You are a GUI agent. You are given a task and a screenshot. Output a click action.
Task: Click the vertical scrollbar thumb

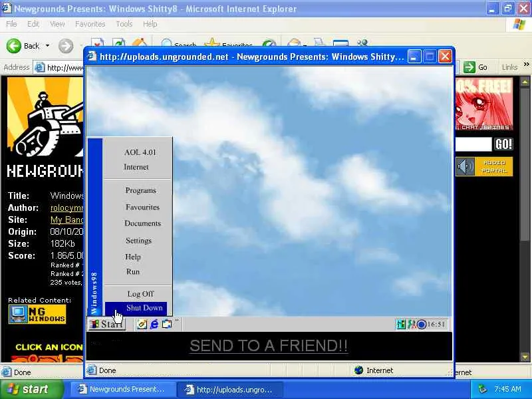tap(525, 166)
